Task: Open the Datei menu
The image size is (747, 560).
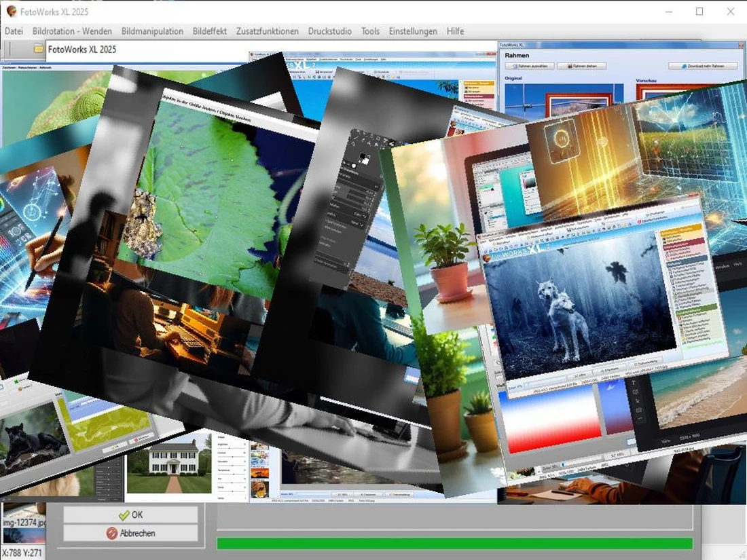Action: (14, 31)
